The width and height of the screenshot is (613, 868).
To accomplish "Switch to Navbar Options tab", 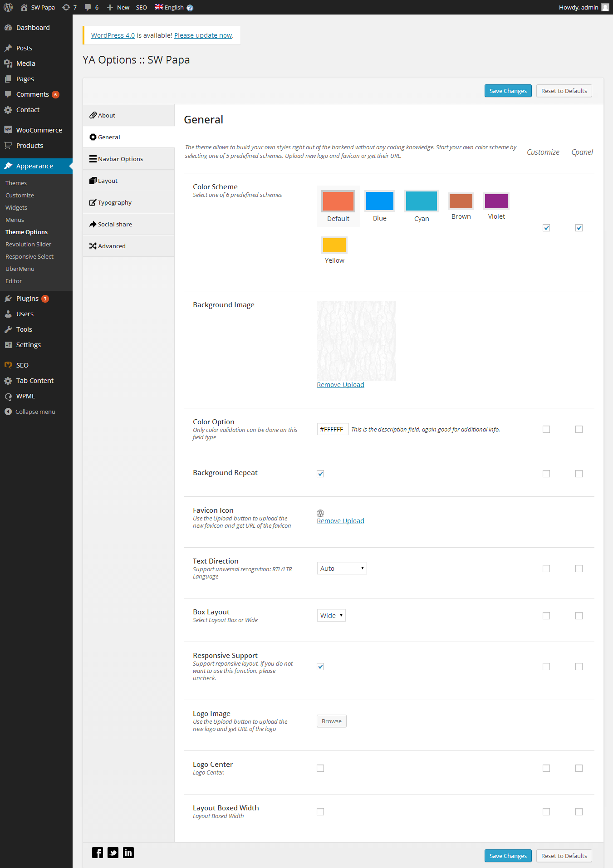I will pyautogui.click(x=129, y=159).
